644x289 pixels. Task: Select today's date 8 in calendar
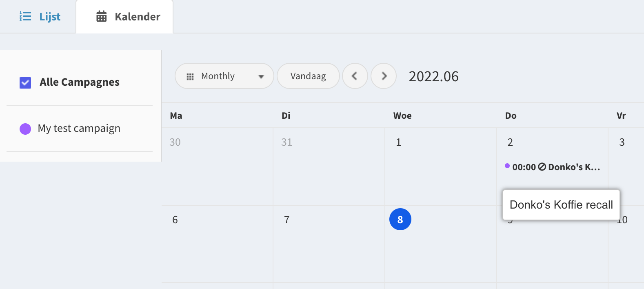click(400, 220)
